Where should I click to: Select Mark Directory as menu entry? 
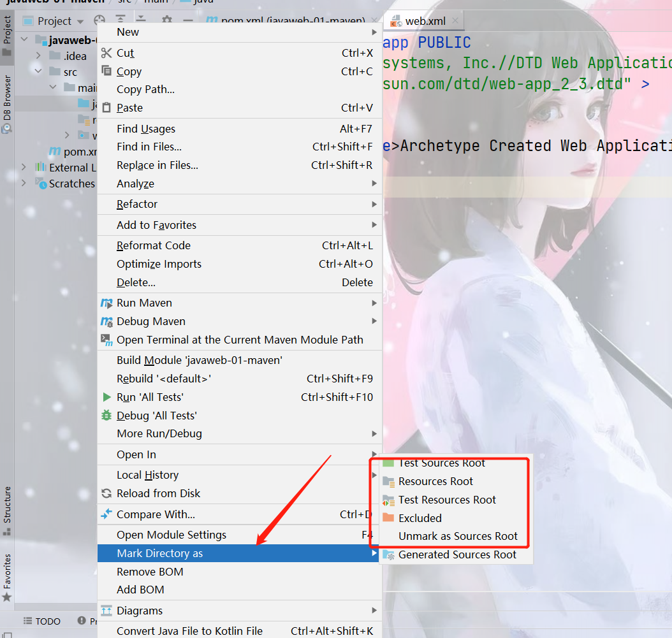(239, 553)
